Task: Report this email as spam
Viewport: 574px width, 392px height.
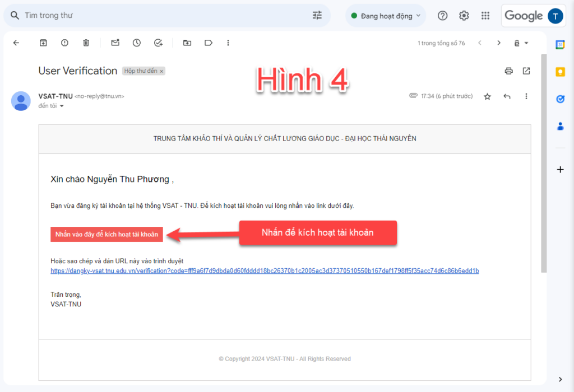Action: 64,43
